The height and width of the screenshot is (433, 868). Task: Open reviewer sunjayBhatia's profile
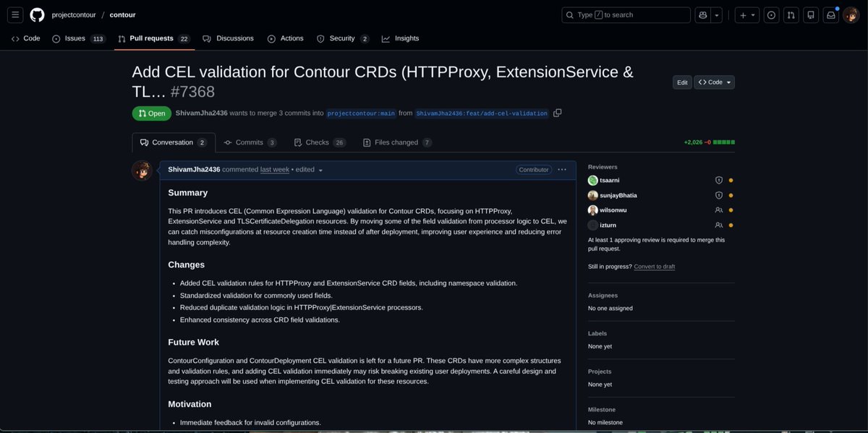618,195
